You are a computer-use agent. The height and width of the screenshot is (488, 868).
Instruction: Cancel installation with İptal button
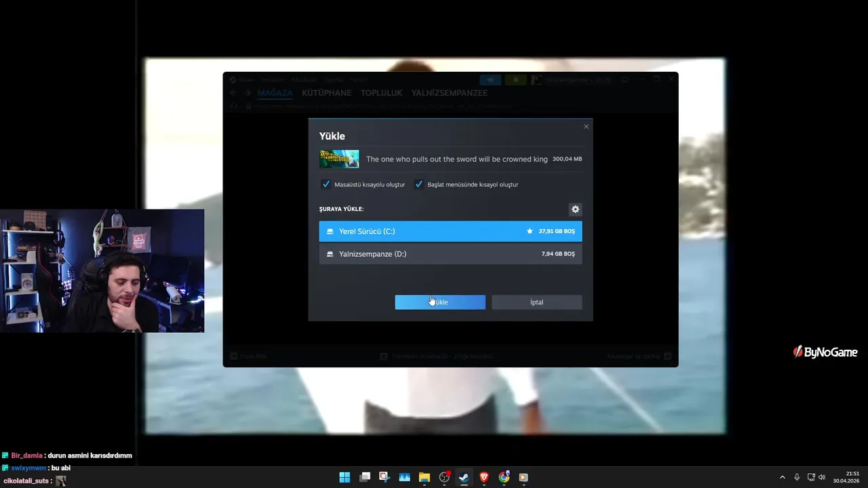(536, 302)
